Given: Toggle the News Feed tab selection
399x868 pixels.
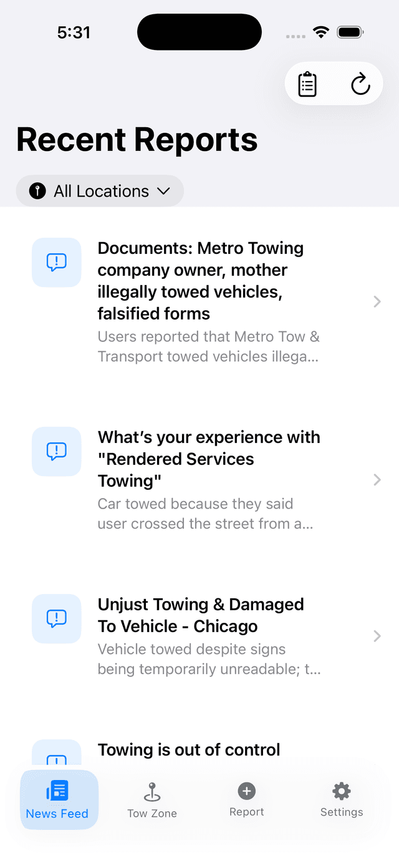Looking at the screenshot, I should click(x=59, y=799).
